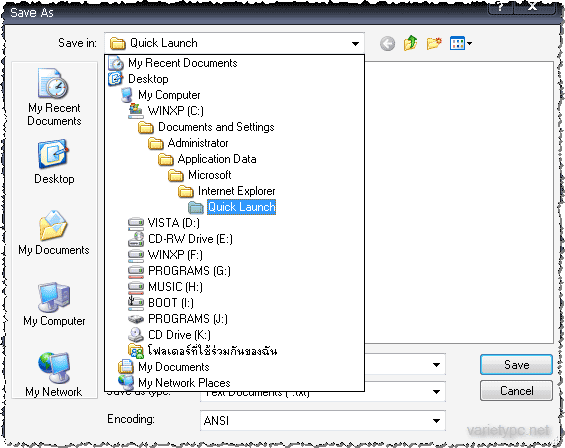Go up one folder level icon
The width and height of the screenshot is (565, 448).
[x=410, y=43]
